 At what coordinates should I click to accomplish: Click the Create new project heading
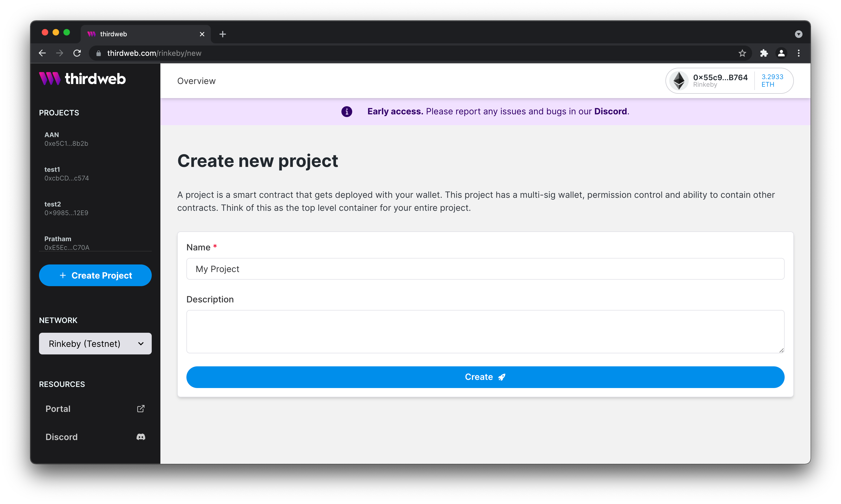[x=257, y=161]
